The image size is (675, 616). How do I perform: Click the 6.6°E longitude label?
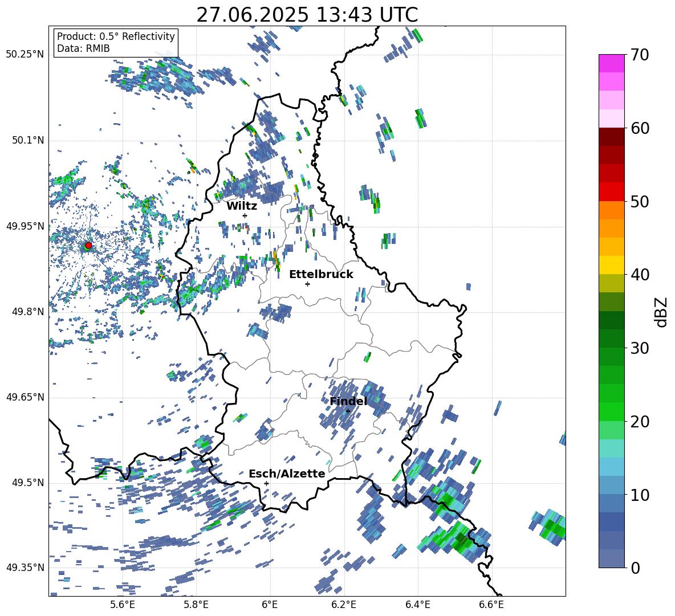click(491, 605)
